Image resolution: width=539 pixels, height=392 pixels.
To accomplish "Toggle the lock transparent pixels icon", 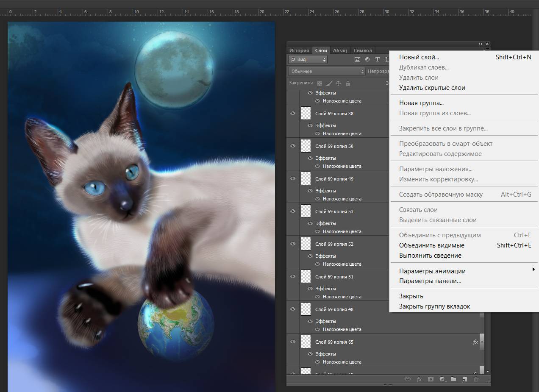I will click(320, 83).
